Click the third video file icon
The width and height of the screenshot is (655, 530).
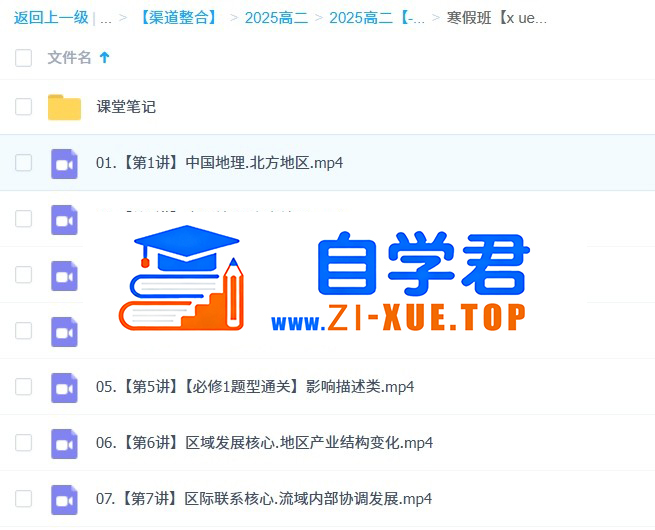point(64,276)
